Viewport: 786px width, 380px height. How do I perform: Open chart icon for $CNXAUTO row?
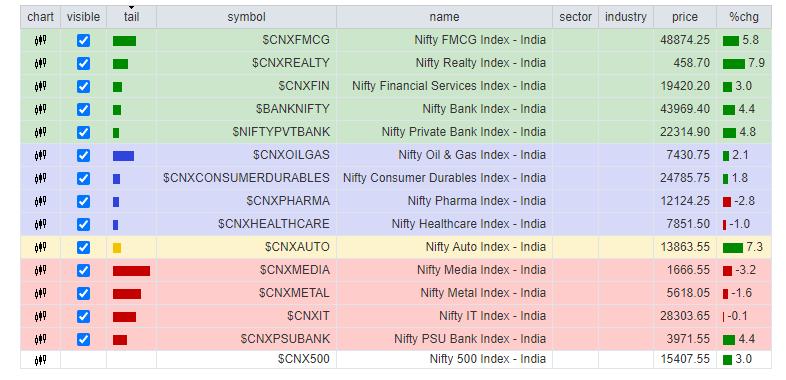(41, 247)
